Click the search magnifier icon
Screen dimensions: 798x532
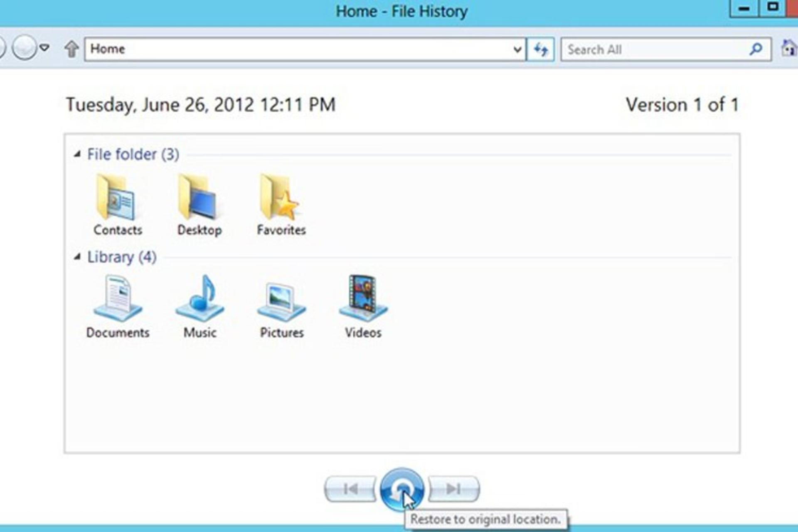[756, 49]
